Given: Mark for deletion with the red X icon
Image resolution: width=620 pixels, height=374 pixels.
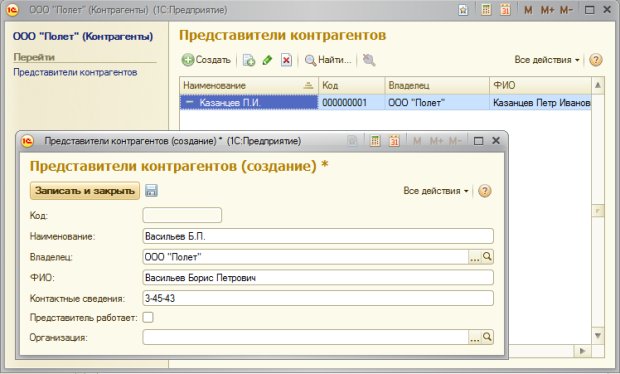Looking at the screenshot, I should click(x=286, y=60).
